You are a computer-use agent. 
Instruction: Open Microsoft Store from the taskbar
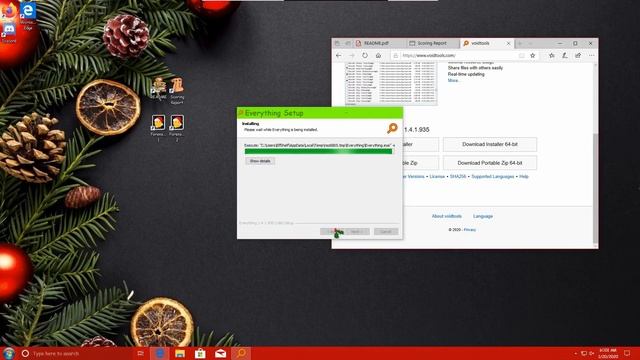pyautogui.click(x=200, y=353)
